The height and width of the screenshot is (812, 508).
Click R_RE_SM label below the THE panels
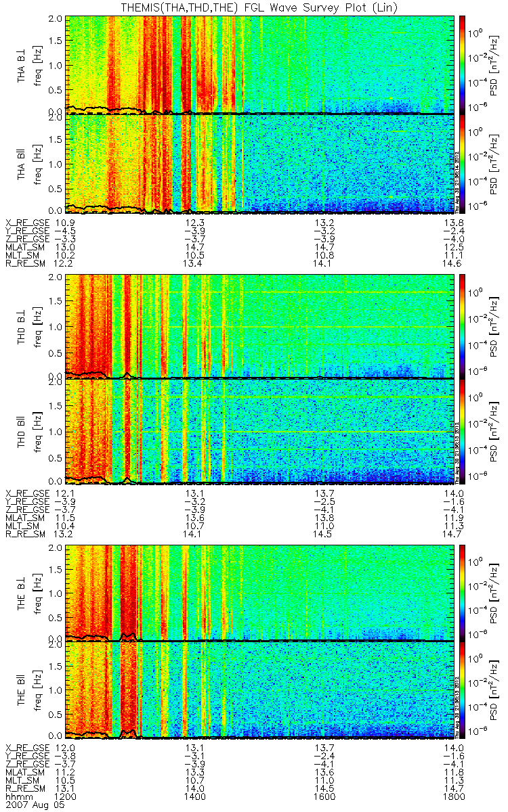click(x=25, y=788)
